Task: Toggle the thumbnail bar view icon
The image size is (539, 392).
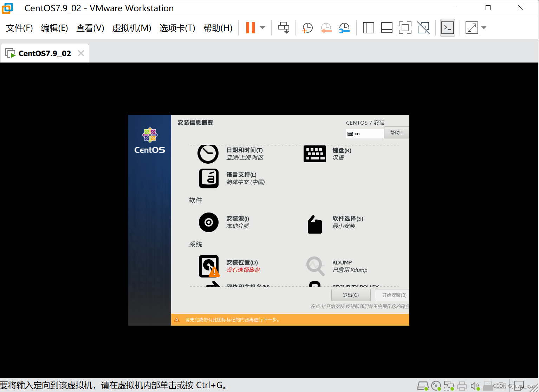Action: [387, 28]
